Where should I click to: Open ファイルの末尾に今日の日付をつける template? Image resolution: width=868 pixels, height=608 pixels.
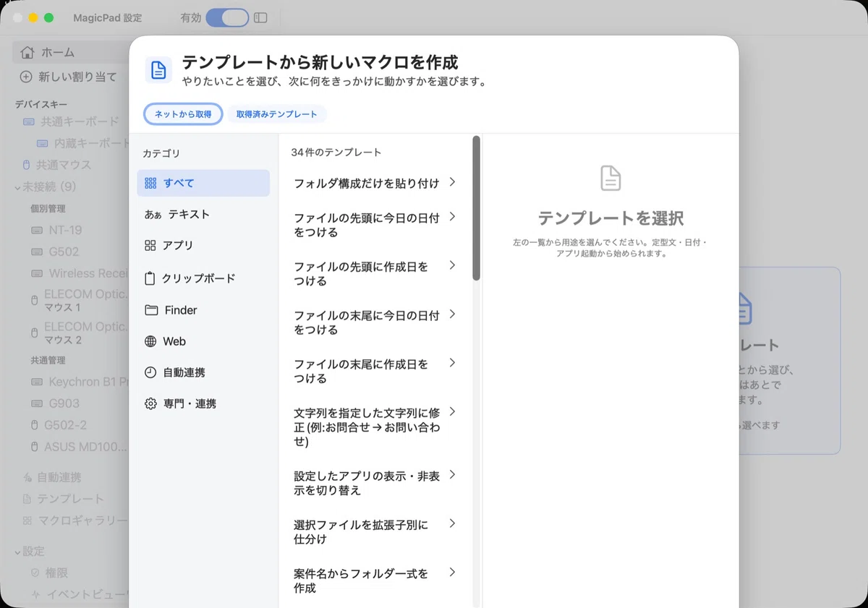tap(375, 322)
